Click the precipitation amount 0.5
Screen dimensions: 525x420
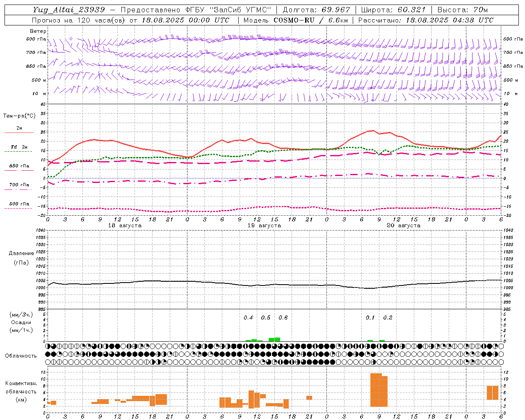point(266,317)
